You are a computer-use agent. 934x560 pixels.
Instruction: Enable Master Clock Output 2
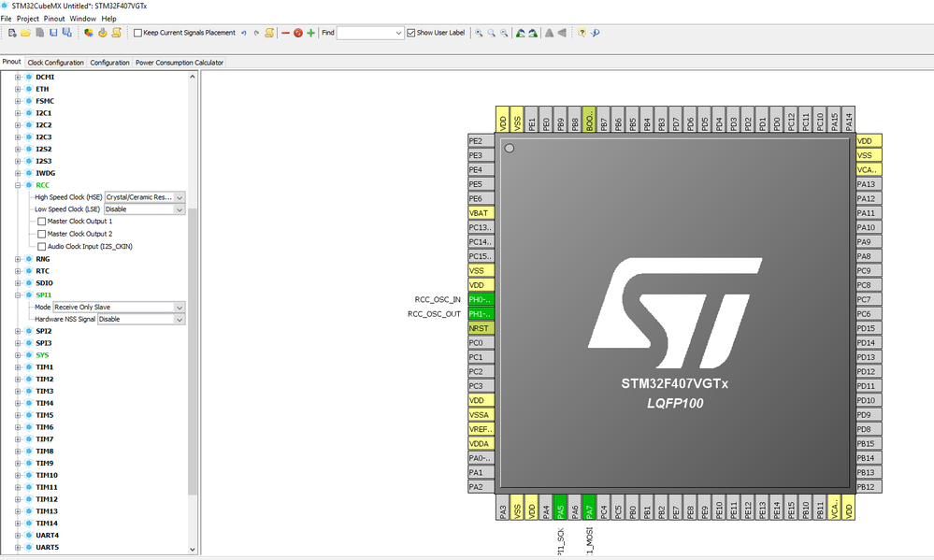coord(42,234)
